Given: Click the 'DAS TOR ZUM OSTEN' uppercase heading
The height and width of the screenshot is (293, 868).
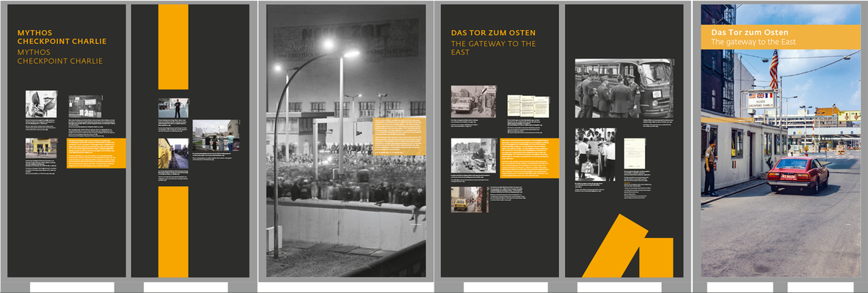Looking at the screenshot, I should [x=493, y=33].
